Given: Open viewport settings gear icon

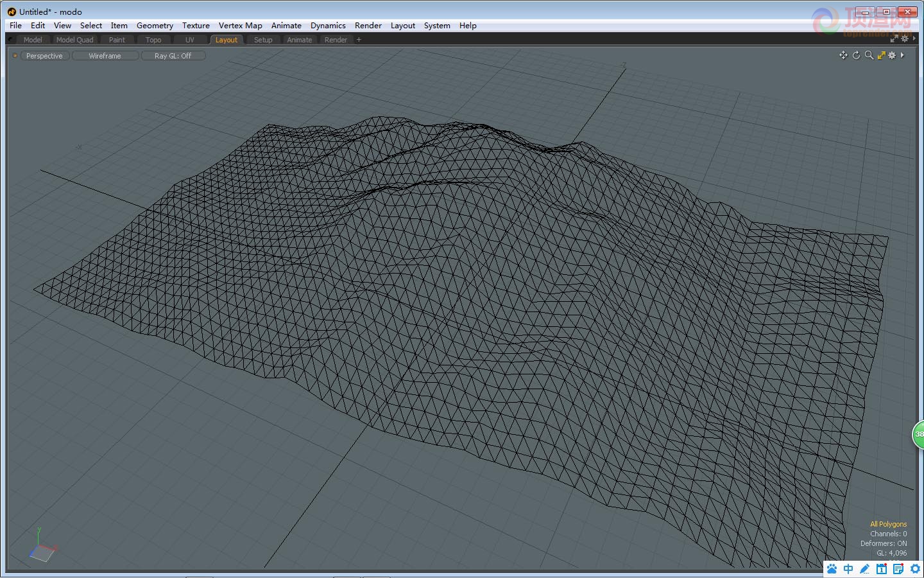Looking at the screenshot, I should point(892,55).
